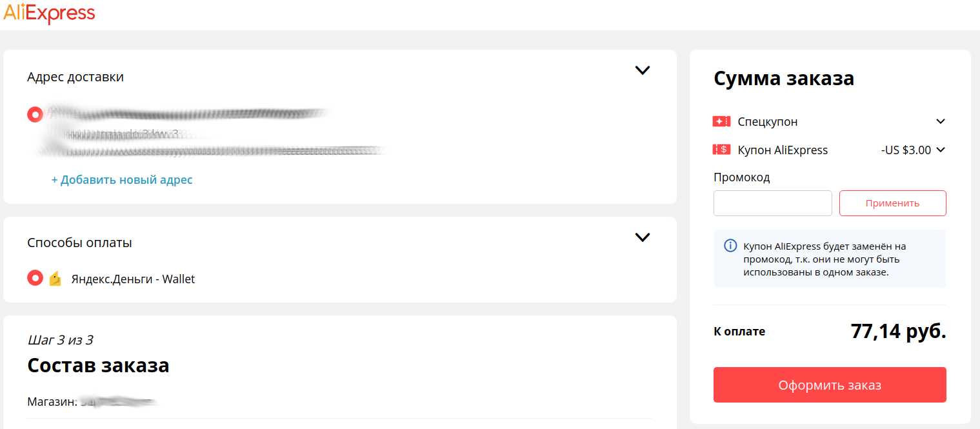Screen dimensions: 980x429
Task: Click the Промокод input field
Action: pyautogui.click(x=772, y=203)
